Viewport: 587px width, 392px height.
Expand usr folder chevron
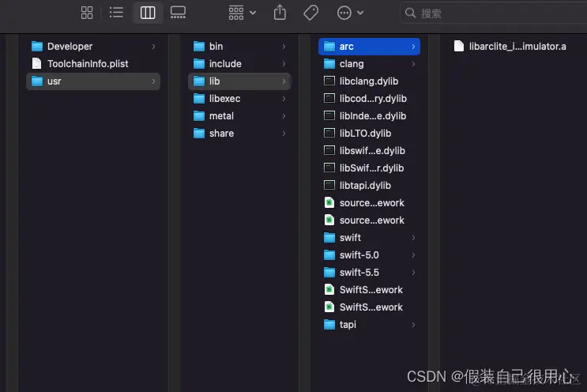153,81
